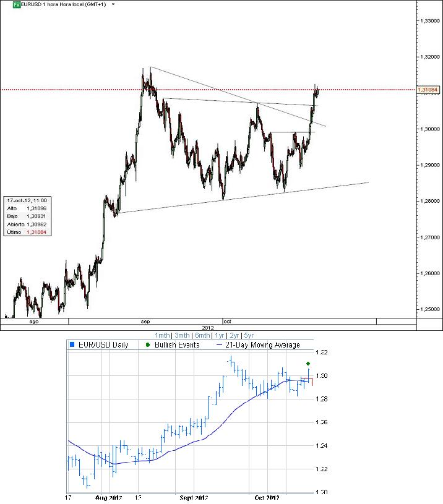
Task: Click the Último 1,31084 value
Action: [x=37, y=232]
